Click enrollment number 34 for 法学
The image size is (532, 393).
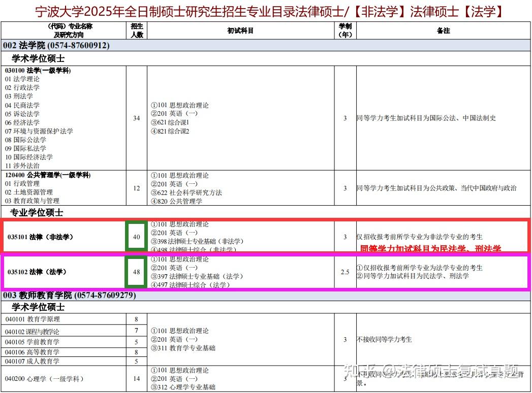[136, 118]
